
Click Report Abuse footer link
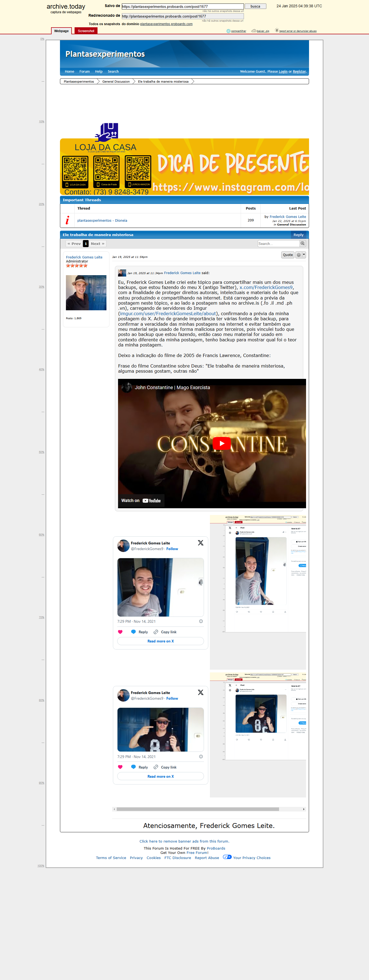[x=207, y=857]
